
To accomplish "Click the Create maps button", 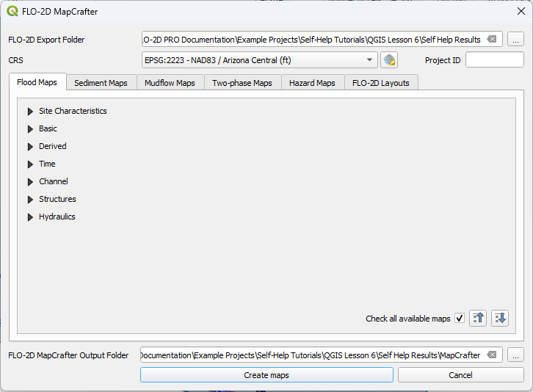I will 266,375.
